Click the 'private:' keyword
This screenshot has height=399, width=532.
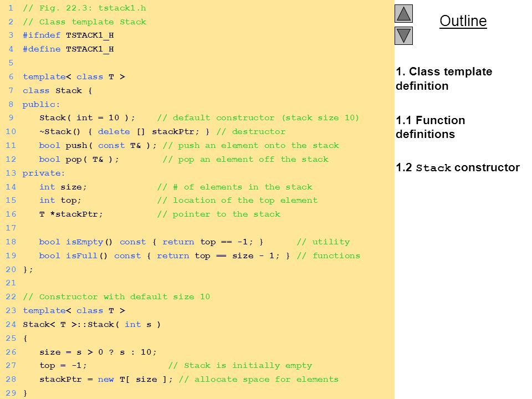tap(44, 173)
